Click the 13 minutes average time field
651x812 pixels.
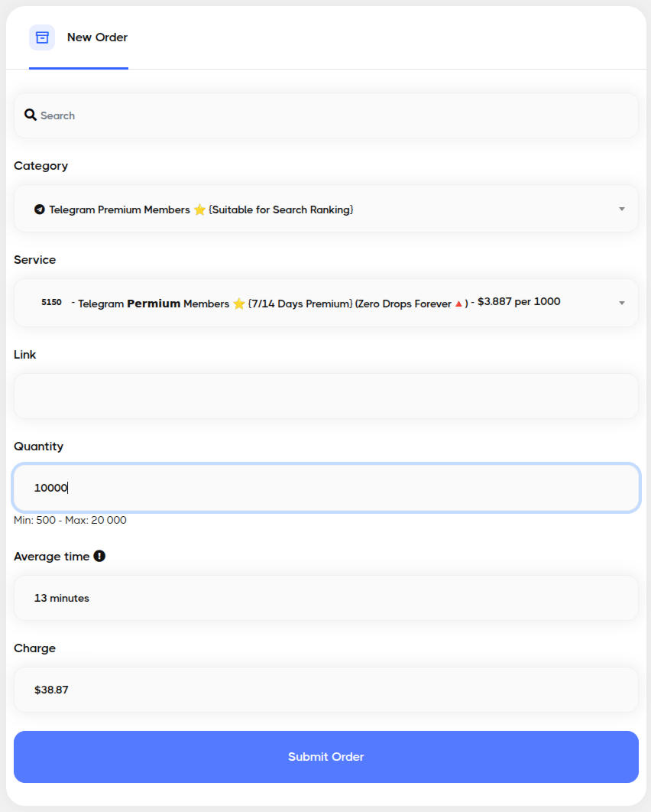point(325,598)
